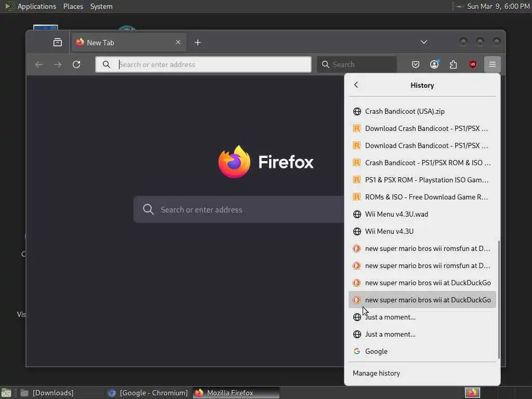This screenshot has height=399, width=532.
Task: Click the Chromium icon in taskbar
Action: point(112,393)
